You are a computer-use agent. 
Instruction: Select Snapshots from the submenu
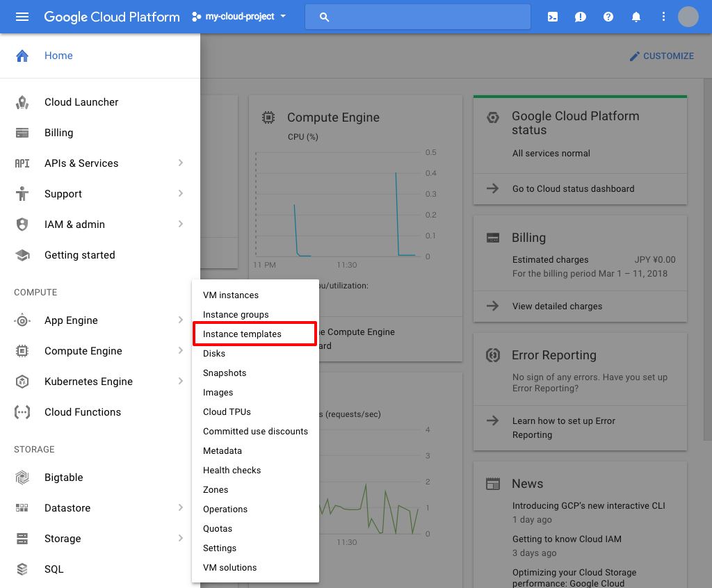coord(255,373)
